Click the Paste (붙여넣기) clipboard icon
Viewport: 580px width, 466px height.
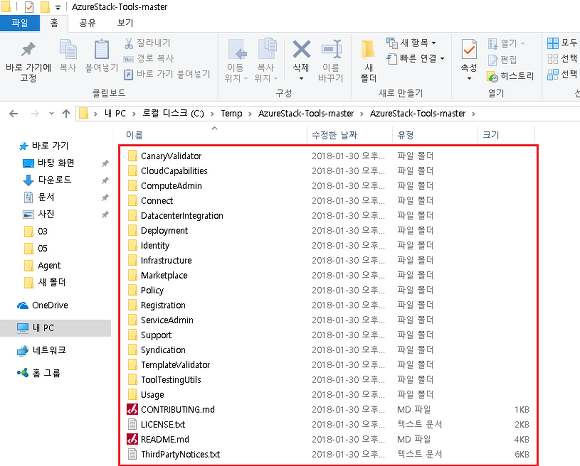pos(102,49)
